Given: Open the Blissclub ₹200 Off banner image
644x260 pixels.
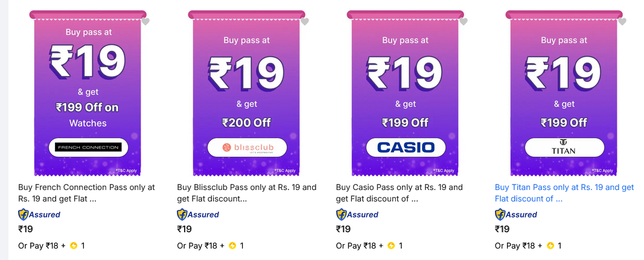Looking at the screenshot, I should pos(247,94).
